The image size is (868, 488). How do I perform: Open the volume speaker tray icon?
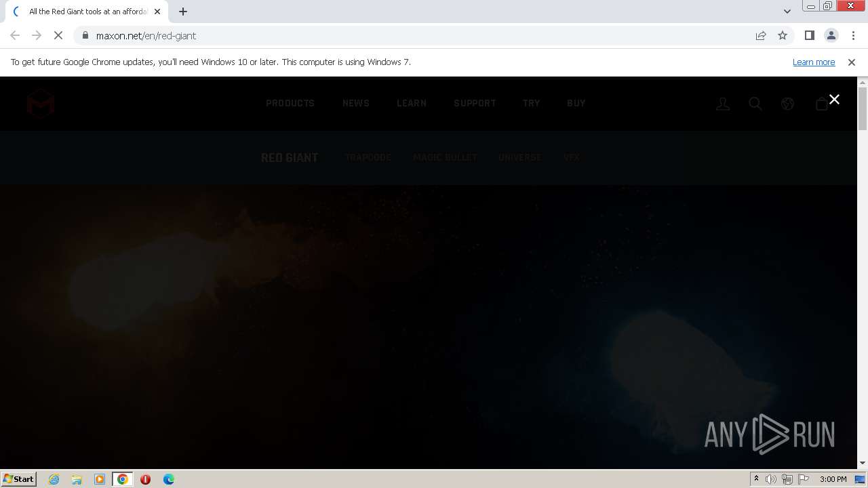point(771,479)
